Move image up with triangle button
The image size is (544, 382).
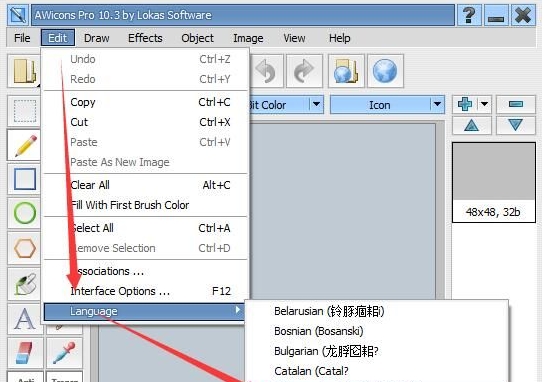coord(471,125)
